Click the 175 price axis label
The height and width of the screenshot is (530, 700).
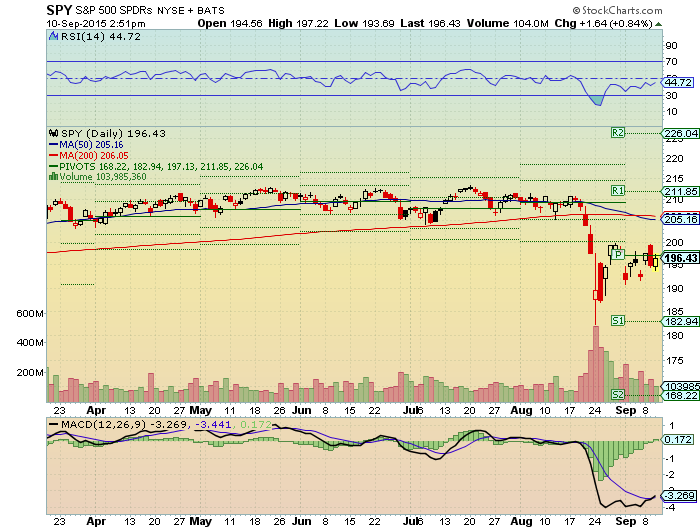(674, 360)
